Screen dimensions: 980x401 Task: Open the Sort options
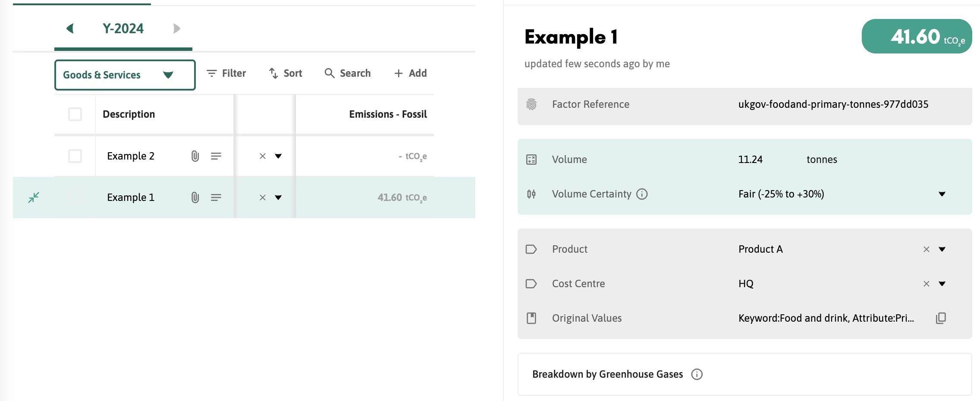click(x=286, y=73)
